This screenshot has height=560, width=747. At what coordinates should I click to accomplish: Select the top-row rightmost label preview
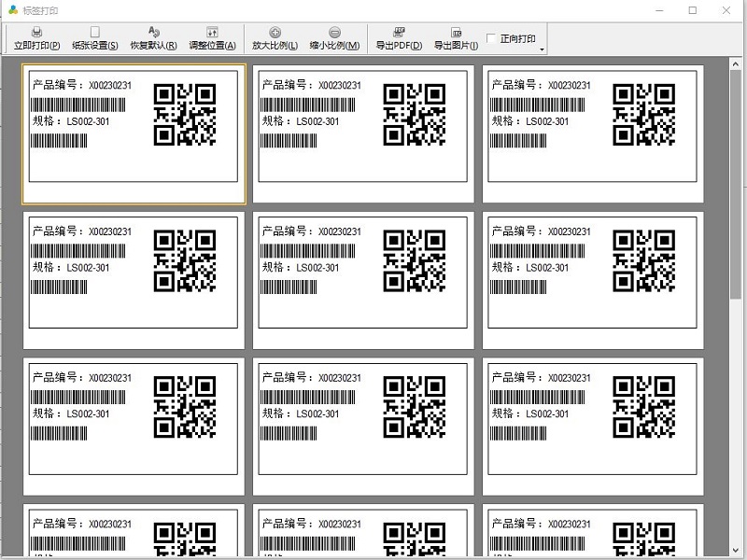[593, 134]
